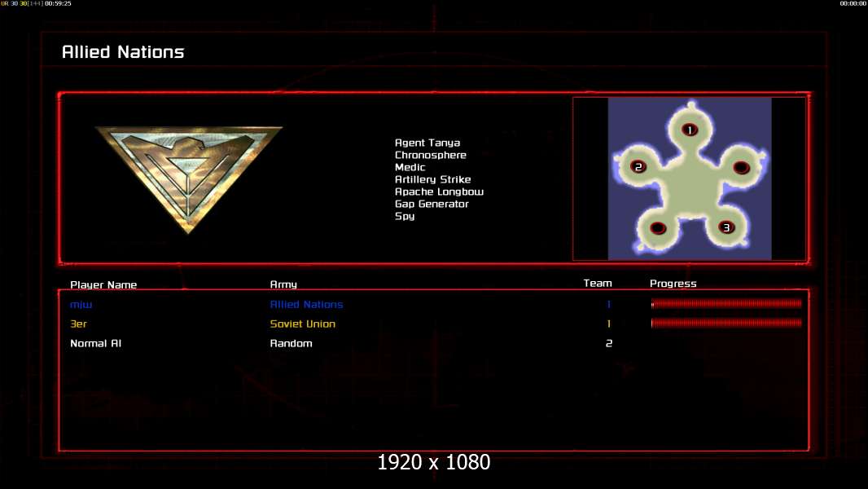Click the Allied Nations eagle emblem
The width and height of the screenshot is (868, 489).
pos(189,178)
